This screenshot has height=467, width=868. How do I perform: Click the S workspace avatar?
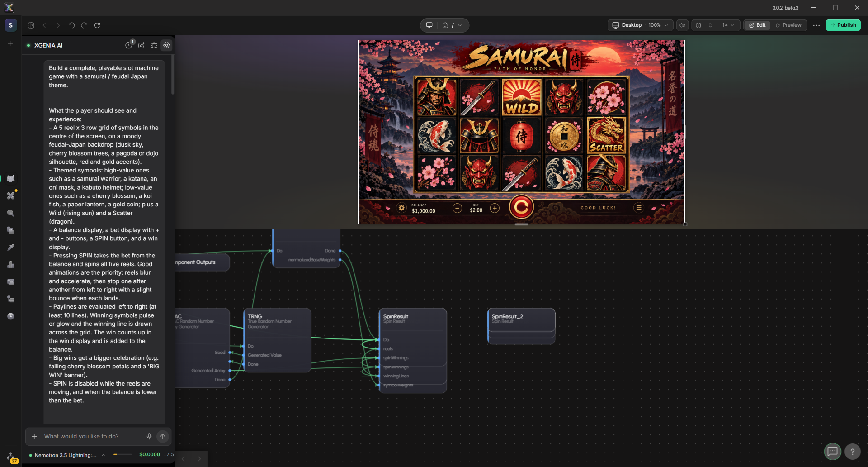tap(11, 25)
